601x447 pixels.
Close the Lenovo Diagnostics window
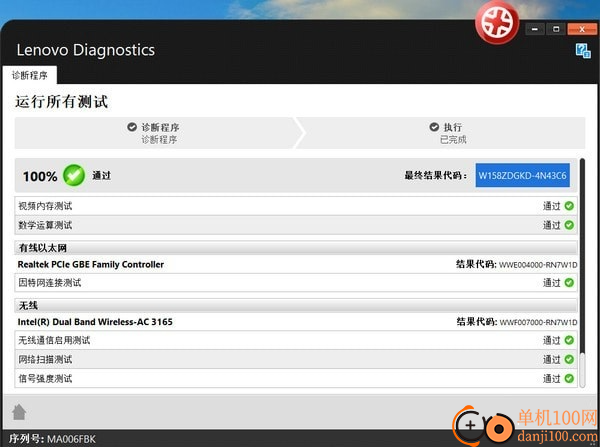pos(582,29)
